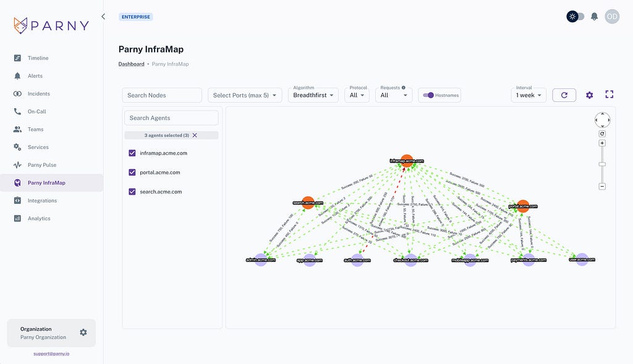Viewport: 633px width, 364px height.
Task: Click the Teams people icon
Action: point(17,129)
